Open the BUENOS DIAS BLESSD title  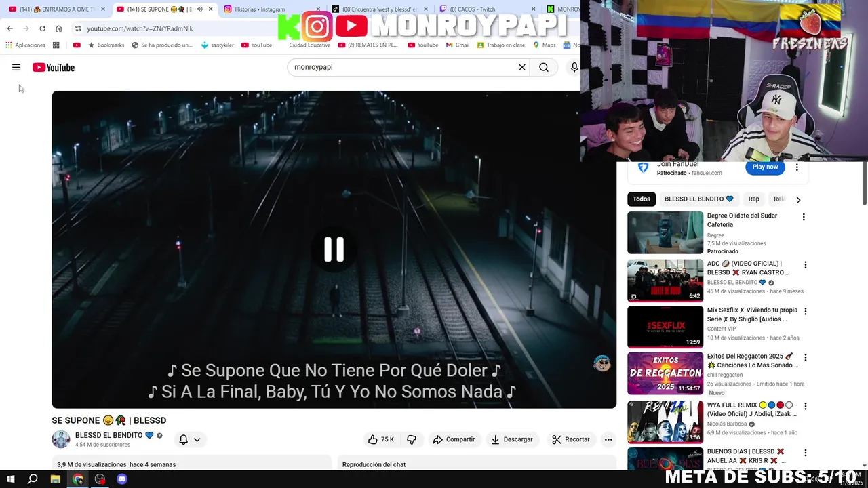(x=747, y=455)
